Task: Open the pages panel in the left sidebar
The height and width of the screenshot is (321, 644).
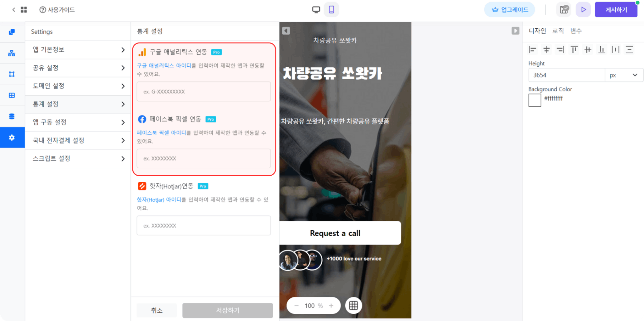Action: click(x=12, y=31)
